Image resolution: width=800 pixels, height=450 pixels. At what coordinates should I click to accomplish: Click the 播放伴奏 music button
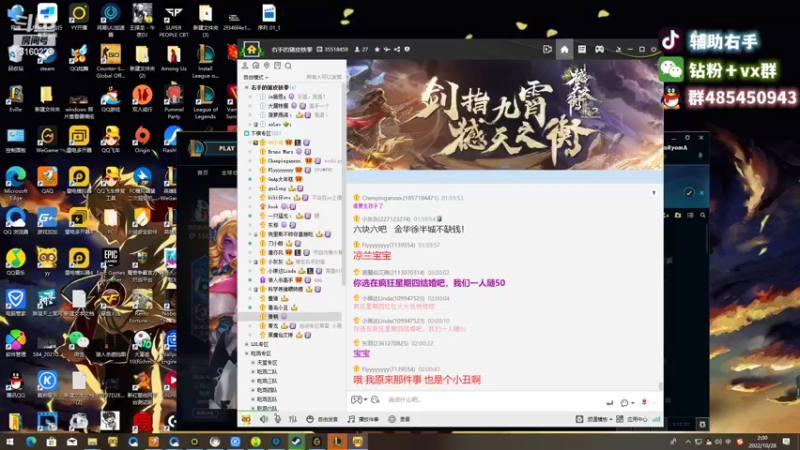pos(363,419)
